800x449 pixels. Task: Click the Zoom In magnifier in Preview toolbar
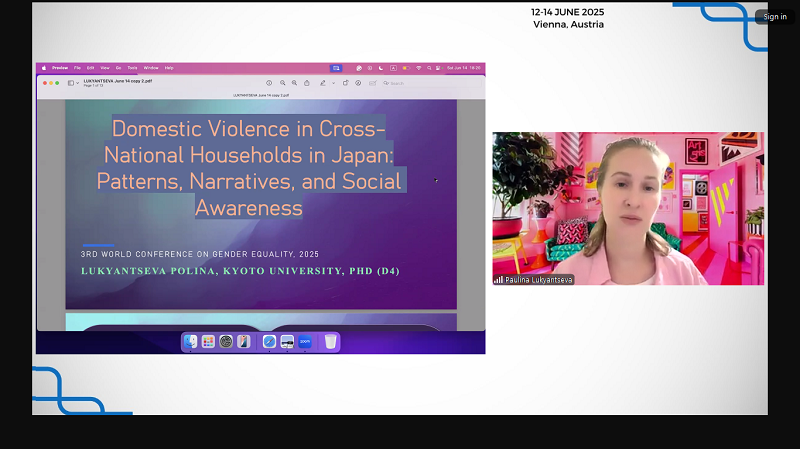tap(294, 83)
